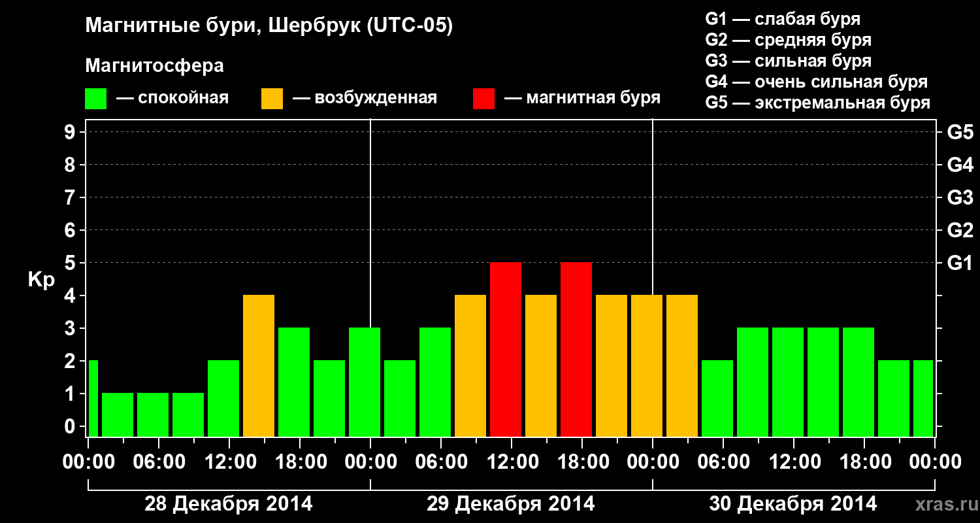Click the "G2 — средняя буря" legend entry
Image resolution: width=980 pixels, height=523 pixels.
[789, 40]
